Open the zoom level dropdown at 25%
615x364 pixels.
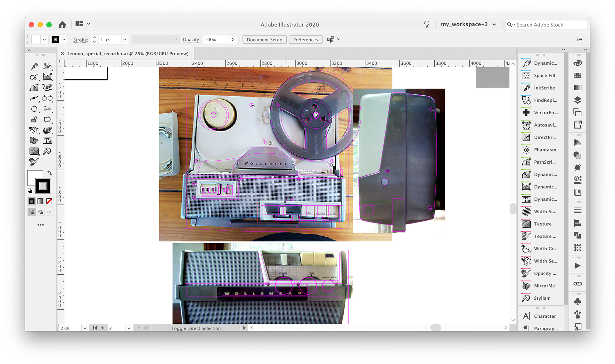(x=85, y=328)
